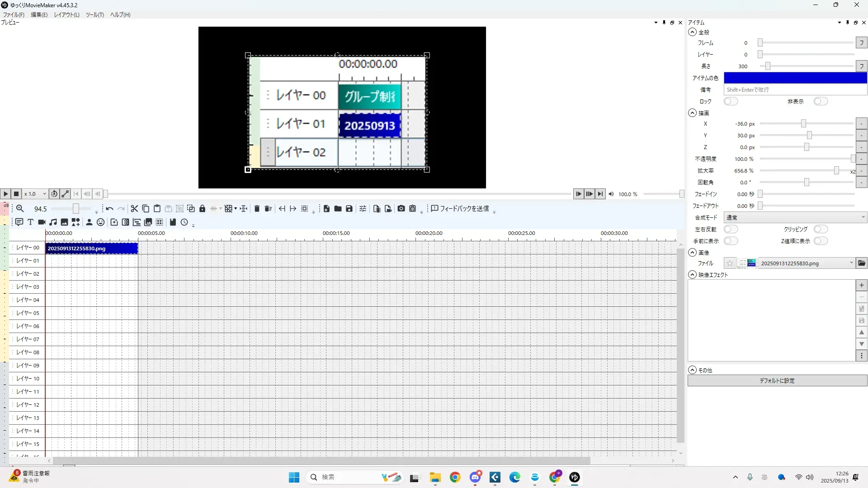The image size is (868, 488).
Task: Enable the 左右反転 switch
Action: pos(731,230)
